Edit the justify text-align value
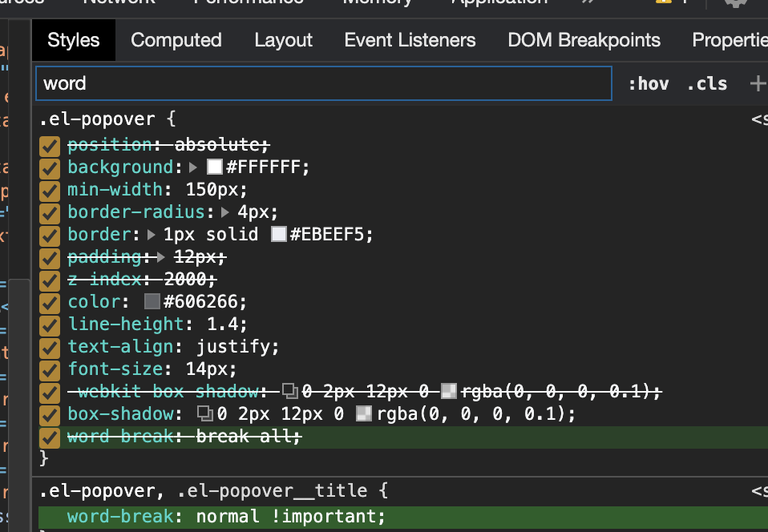This screenshot has width=768, height=532. 232,347
